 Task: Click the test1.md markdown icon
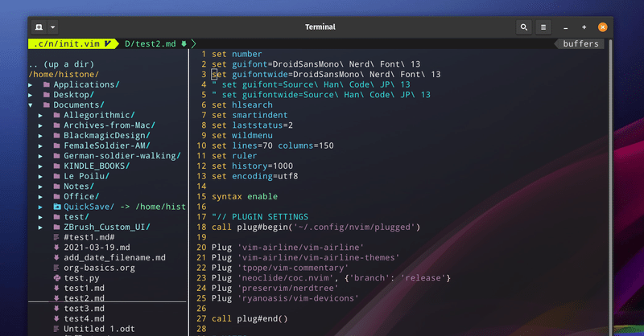(x=56, y=289)
